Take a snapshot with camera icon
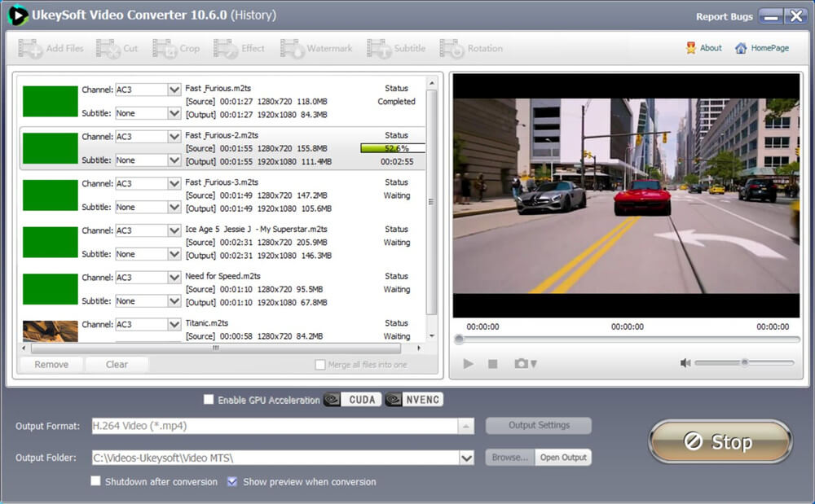The width and height of the screenshot is (815, 504). click(x=521, y=363)
